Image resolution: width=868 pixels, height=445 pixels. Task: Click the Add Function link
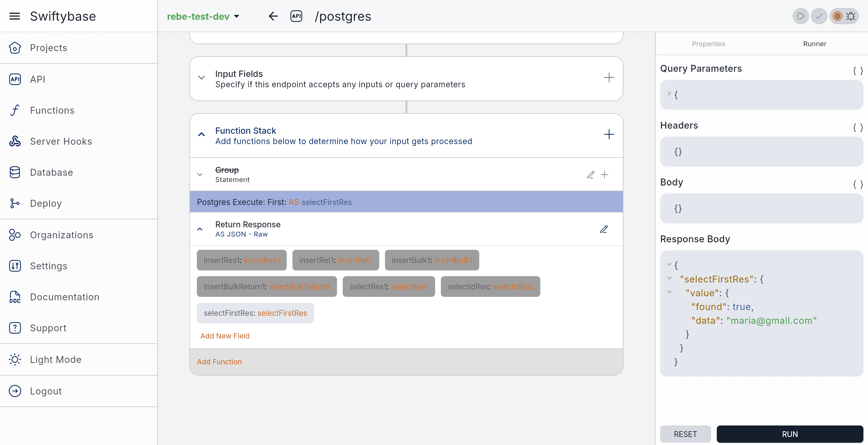[x=219, y=362]
